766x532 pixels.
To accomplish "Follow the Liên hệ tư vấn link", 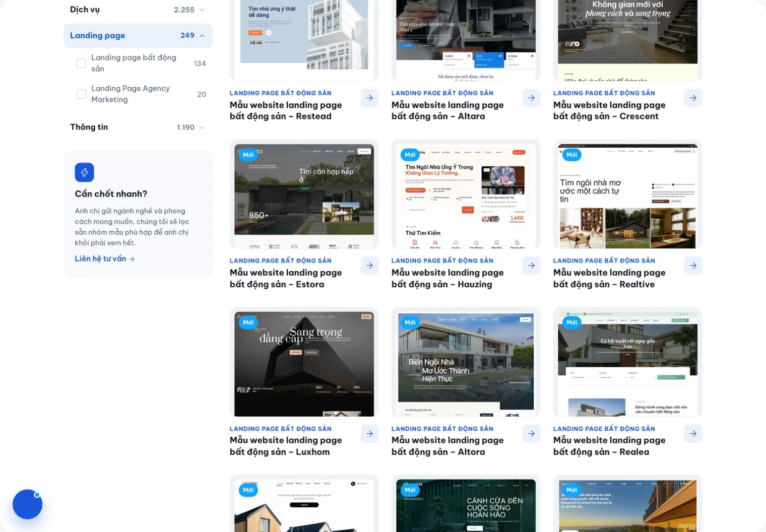I will tap(105, 258).
